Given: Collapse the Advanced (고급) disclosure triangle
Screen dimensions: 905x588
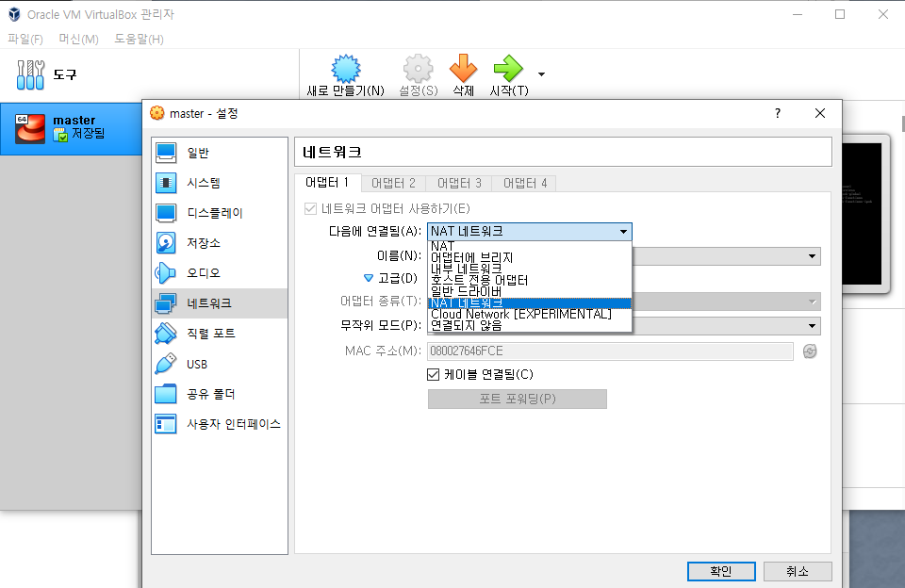Looking at the screenshot, I should [x=369, y=278].
